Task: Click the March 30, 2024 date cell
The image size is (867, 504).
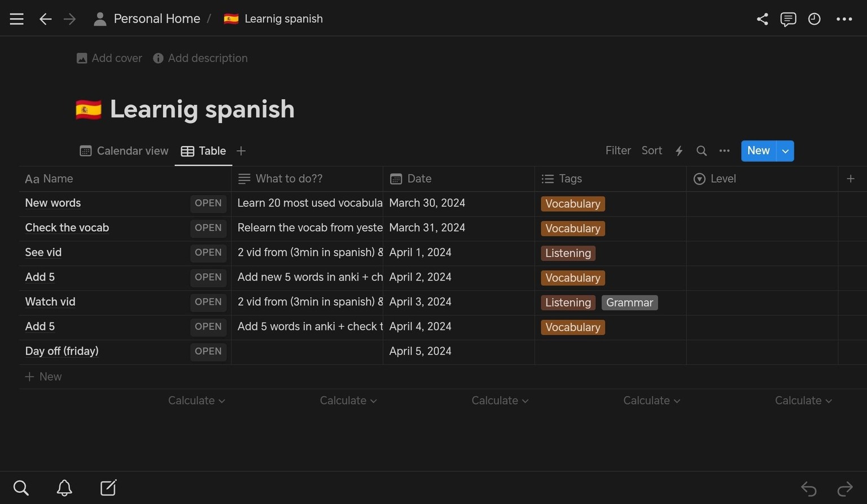Action: point(459,203)
